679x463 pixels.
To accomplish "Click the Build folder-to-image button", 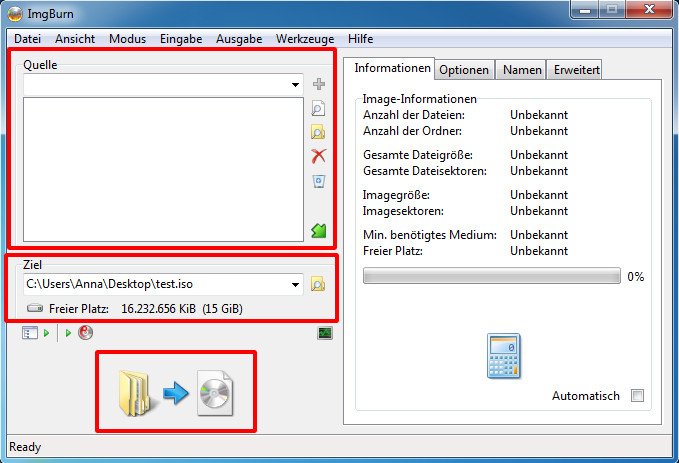I will click(x=176, y=391).
